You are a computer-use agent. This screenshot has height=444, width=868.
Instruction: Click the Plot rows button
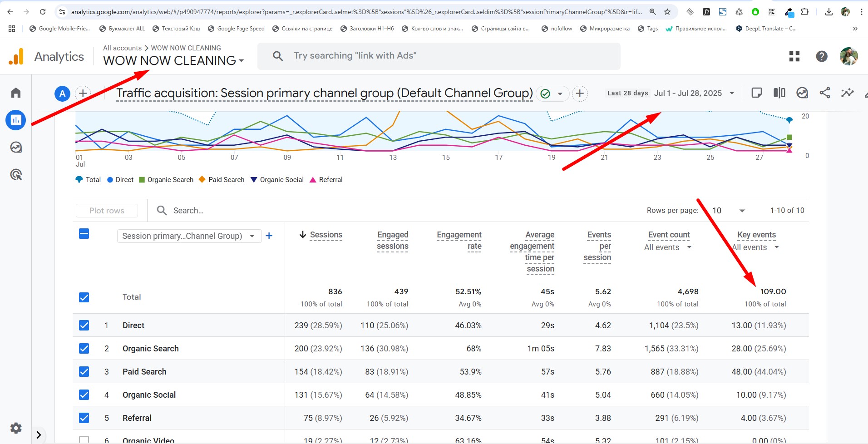click(107, 210)
